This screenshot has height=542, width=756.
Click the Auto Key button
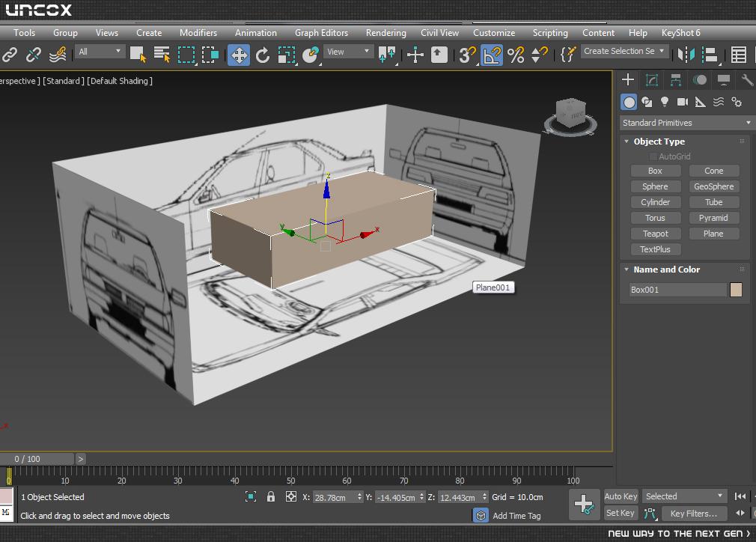tap(621, 496)
